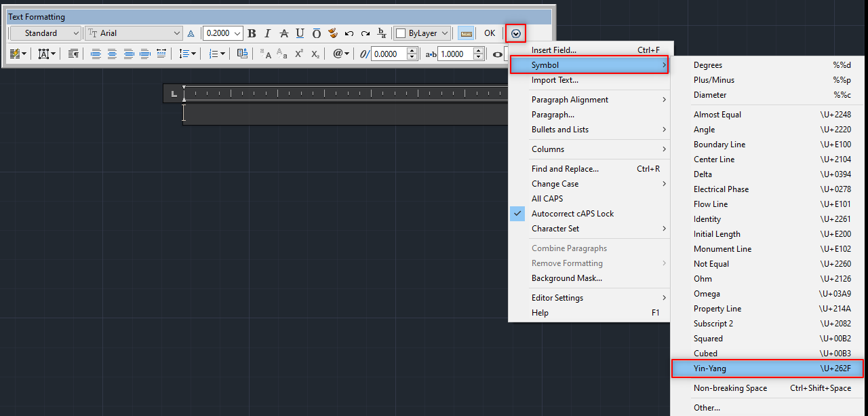Choose Background Mask... menu item
The width and height of the screenshot is (868, 416).
[x=589, y=278]
